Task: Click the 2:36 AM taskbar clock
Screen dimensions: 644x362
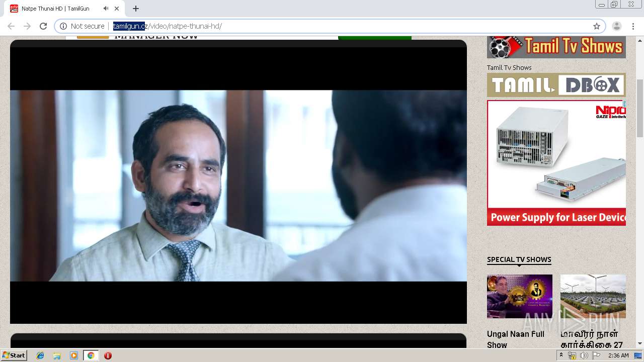Action: (618, 355)
